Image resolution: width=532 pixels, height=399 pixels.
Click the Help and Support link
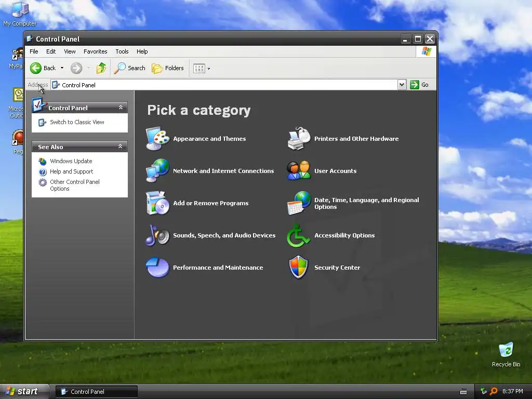pos(71,171)
